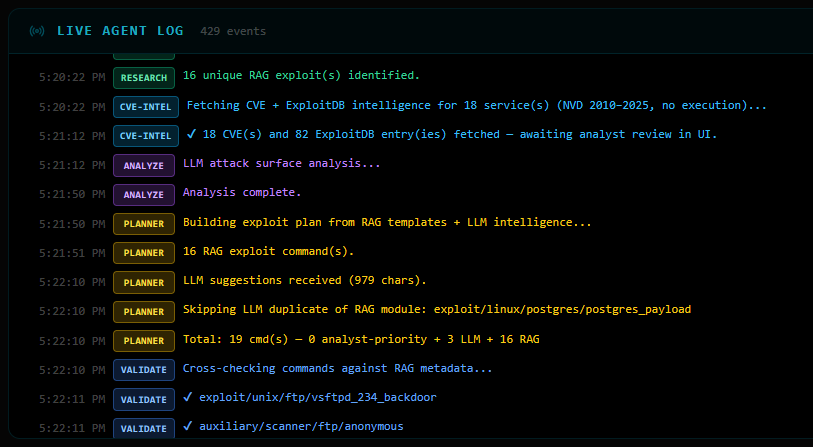Click the live broadcast signal icon
Screen dimensions: 813x447
coord(38,31)
